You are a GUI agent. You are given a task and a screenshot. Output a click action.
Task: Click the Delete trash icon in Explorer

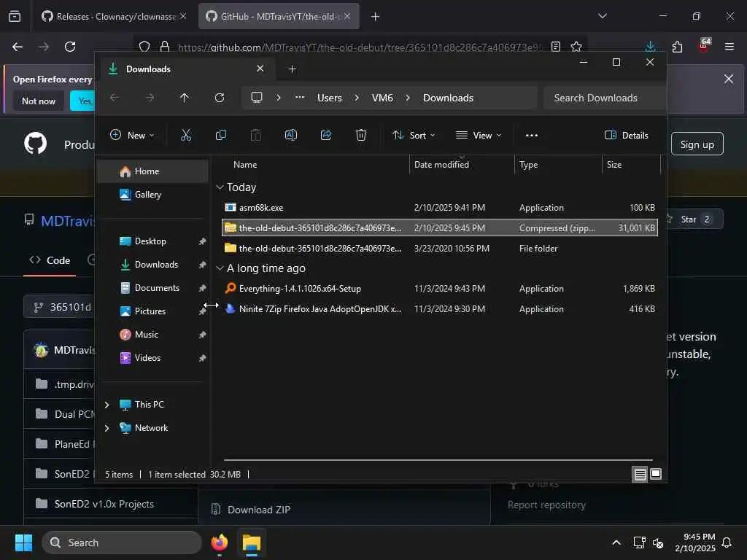coord(361,135)
